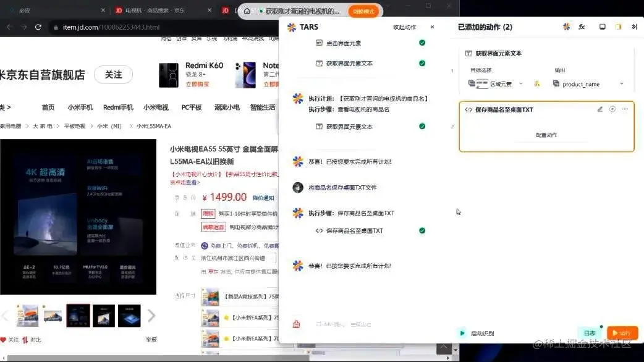644x362 pixels.
Task: Switch to 电视机 - 商品搜索 - 京东 tab
Action: pos(155,11)
